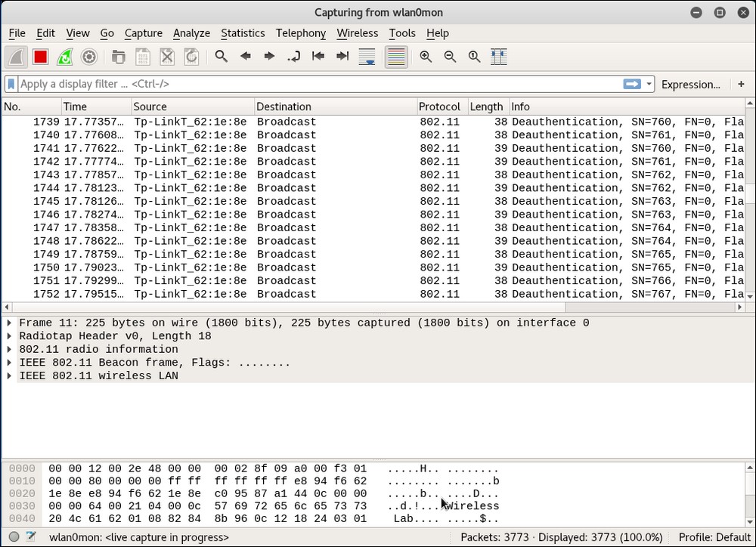The width and height of the screenshot is (756, 547).
Task: Toggle packet list colorization
Action: (x=396, y=57)
